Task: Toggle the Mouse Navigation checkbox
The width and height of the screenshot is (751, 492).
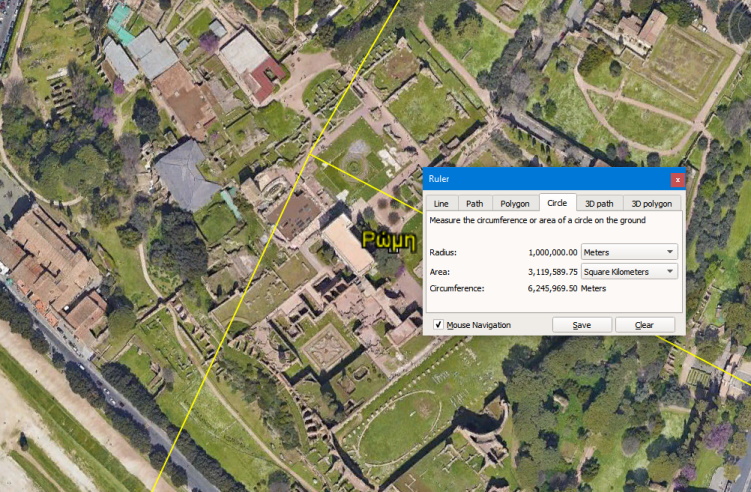Action: point(438,325)
